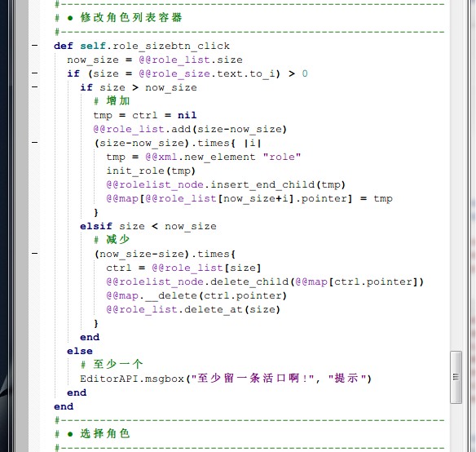The image size is (476, 452).
Task: Collapse fold at '(size-now_size).times{ |i|' line
Action: (x=35, y=143)
